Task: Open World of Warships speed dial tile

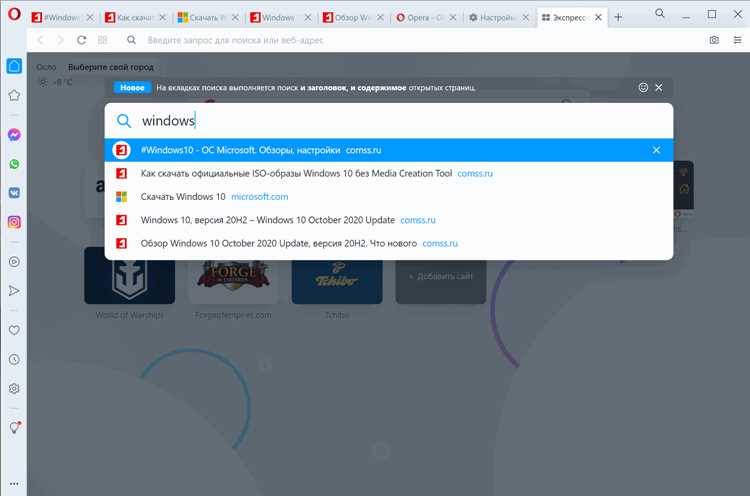Action: [130, 276]
